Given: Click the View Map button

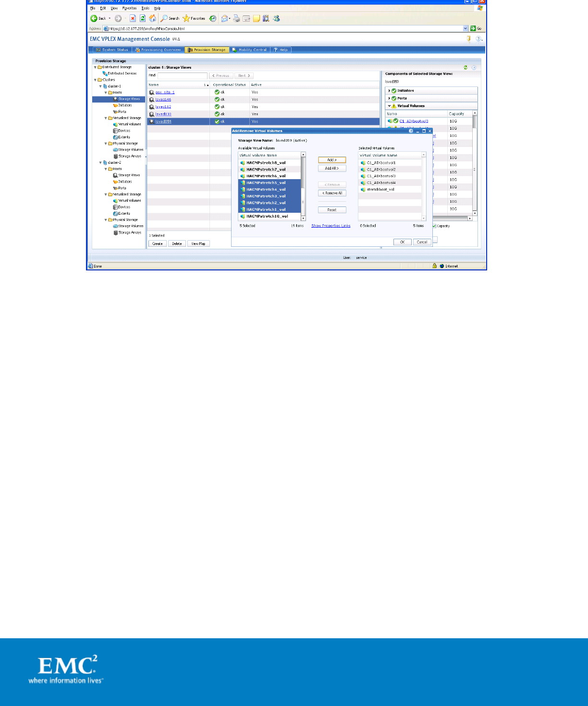Looking at the screenshot, I should (x=198, y=243).
